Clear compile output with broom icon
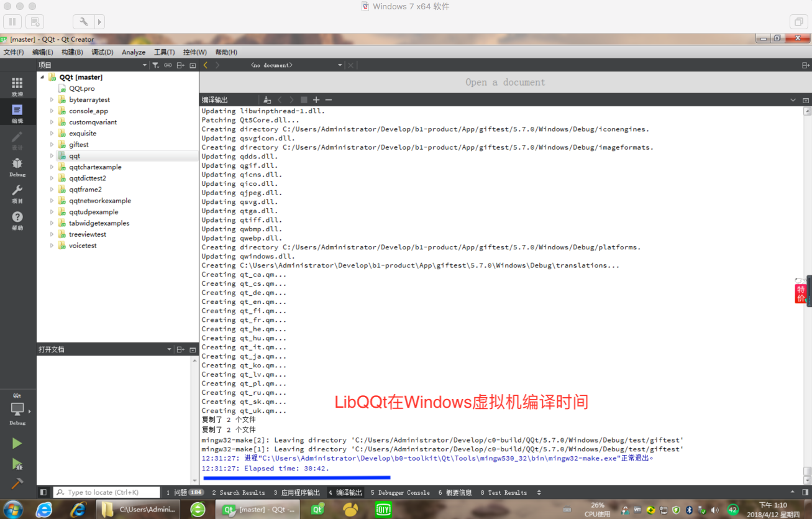The height and width of the screenshot is (519, 812). (267, 100)
